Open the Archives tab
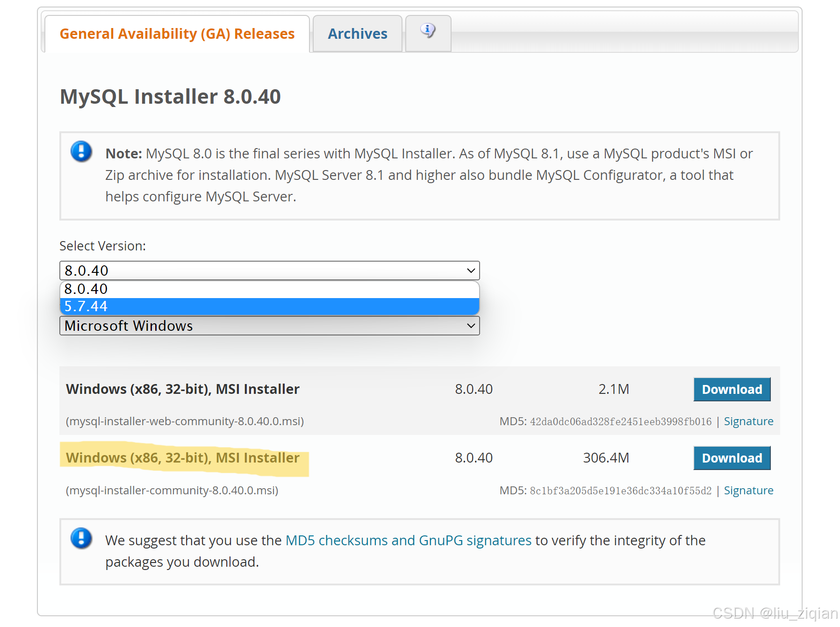Image resolution: width=840 pixels, height=627 pixels. 358,34
